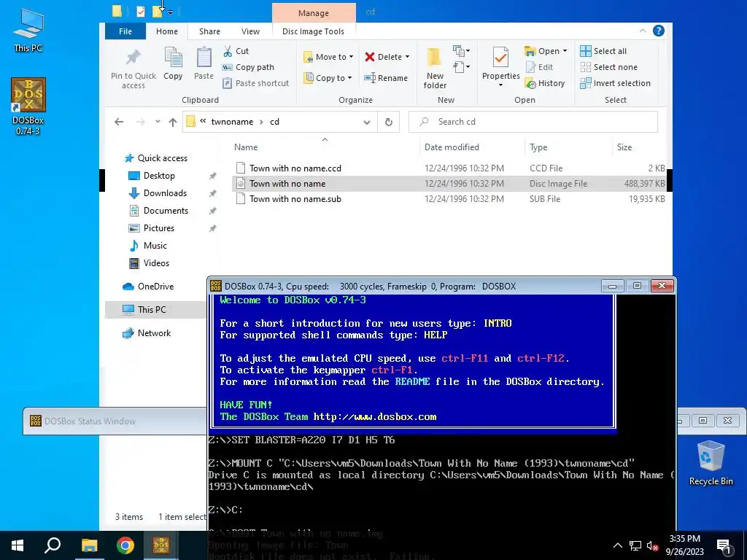Select Town with no name disc image
The image size is (747, 560).
pyautogui.click(x=287, y=184)
